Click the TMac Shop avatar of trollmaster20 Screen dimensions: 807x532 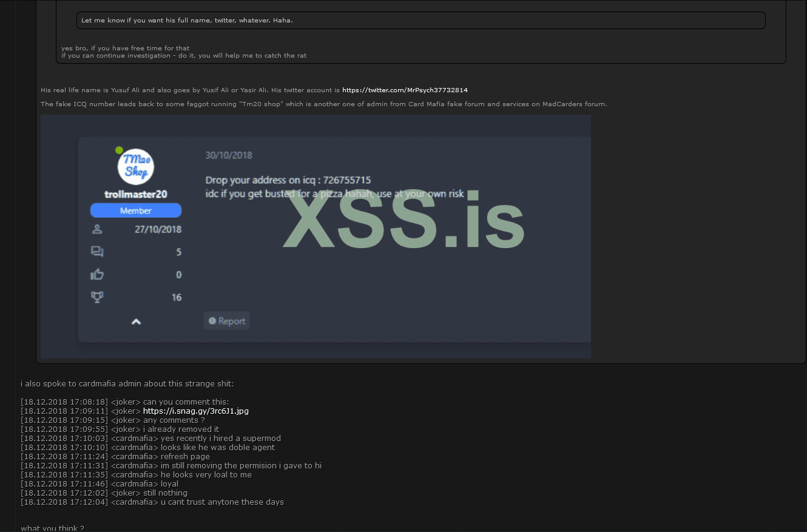(135, 167)
